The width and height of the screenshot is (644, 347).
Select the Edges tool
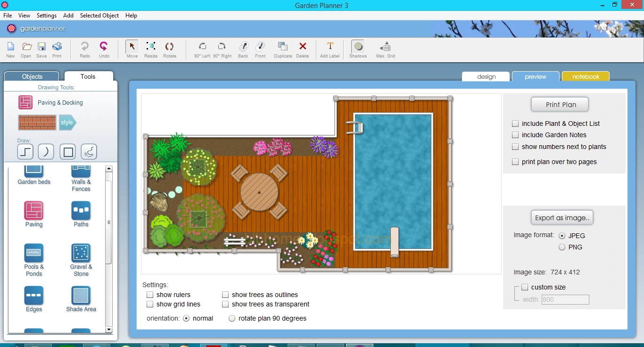[x=34, y=299]
